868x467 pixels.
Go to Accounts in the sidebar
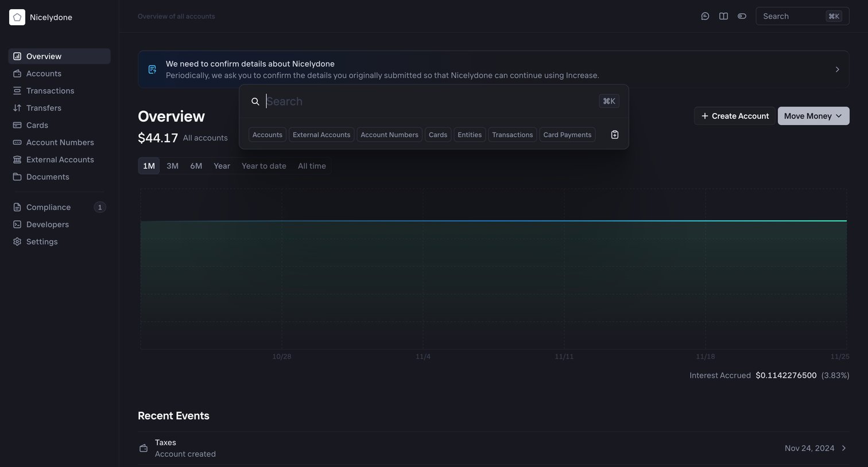[60, 73]
